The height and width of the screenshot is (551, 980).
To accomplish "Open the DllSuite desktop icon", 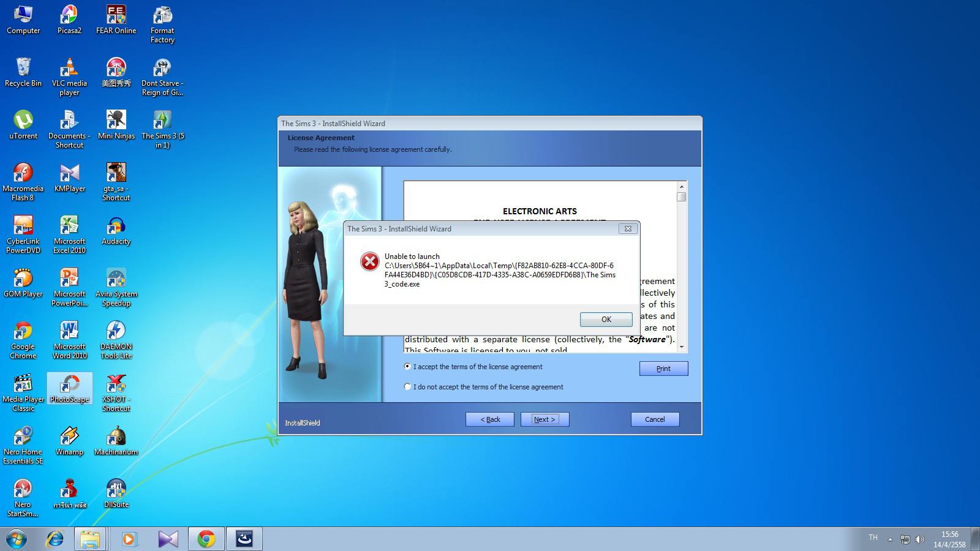I will coord(116,493).
